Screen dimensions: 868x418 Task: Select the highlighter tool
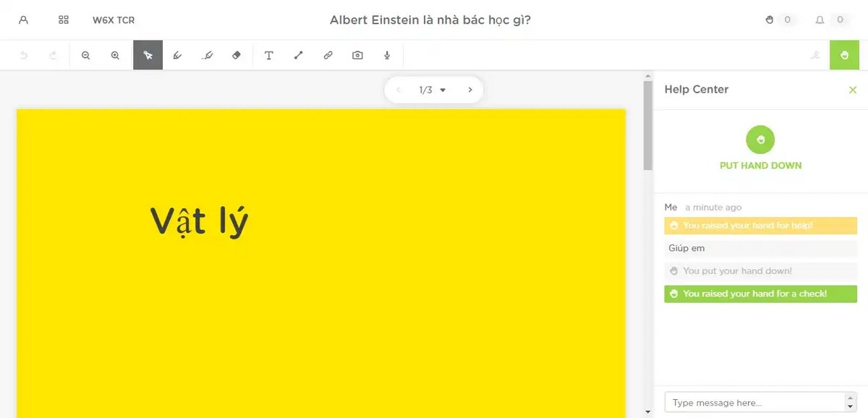(208, 55)
